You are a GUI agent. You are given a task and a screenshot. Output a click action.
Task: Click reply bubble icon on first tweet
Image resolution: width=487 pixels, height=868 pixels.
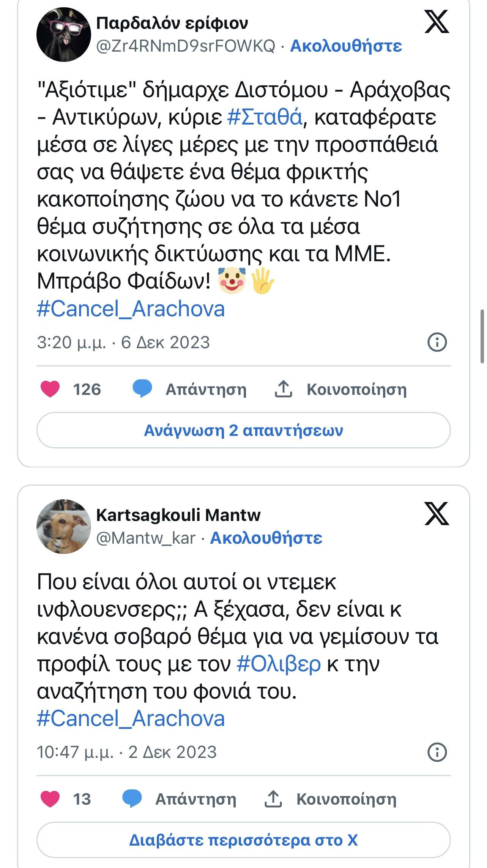[x=142, y=389]
